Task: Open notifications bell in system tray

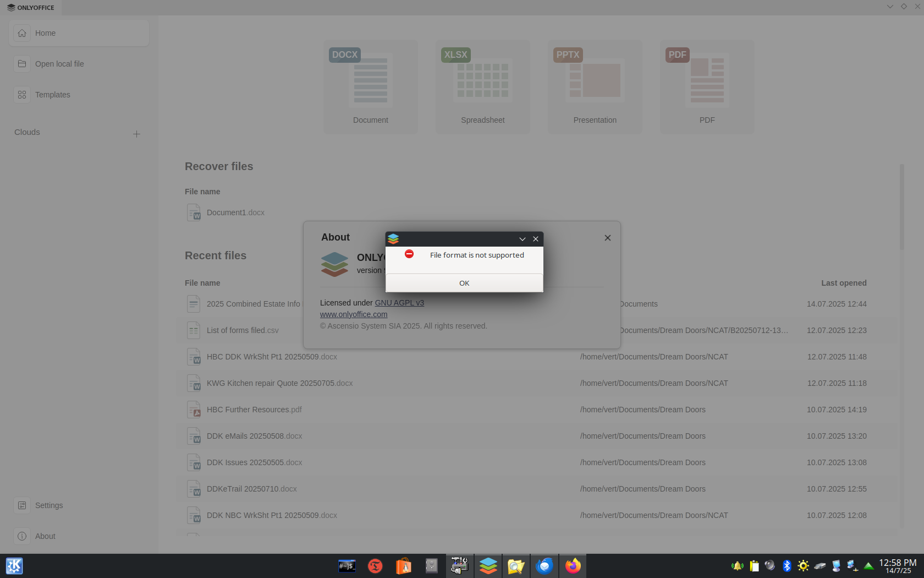Action: [x=738, y=566]
